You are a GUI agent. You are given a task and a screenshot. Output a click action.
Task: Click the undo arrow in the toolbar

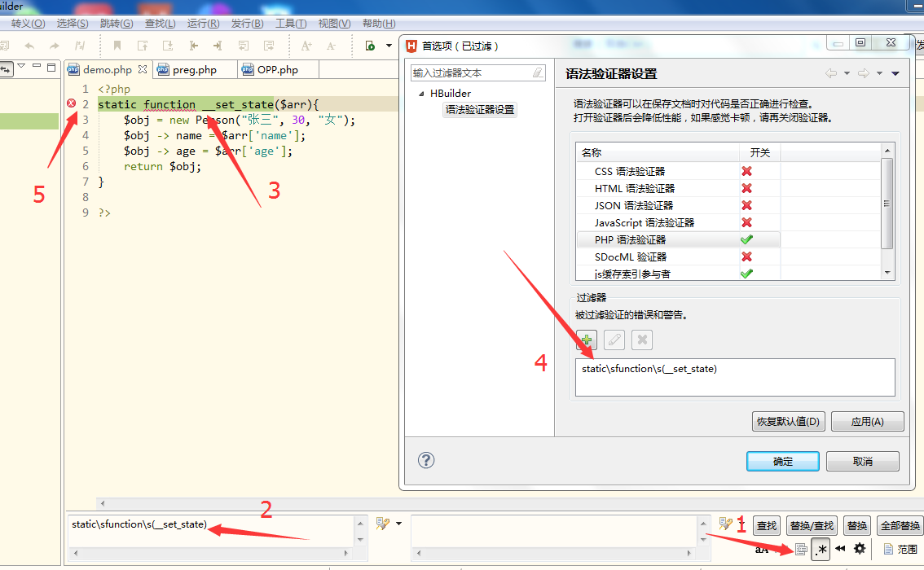point(29,46)
